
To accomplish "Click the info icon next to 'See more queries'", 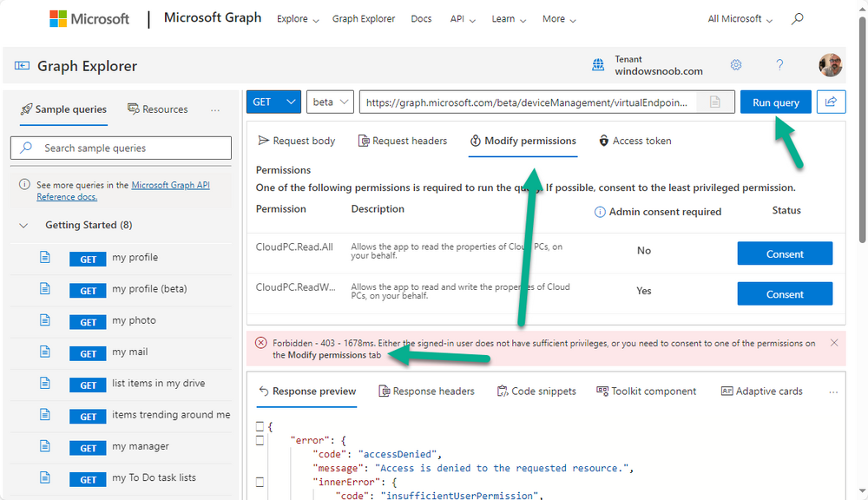I will (24, 184).
